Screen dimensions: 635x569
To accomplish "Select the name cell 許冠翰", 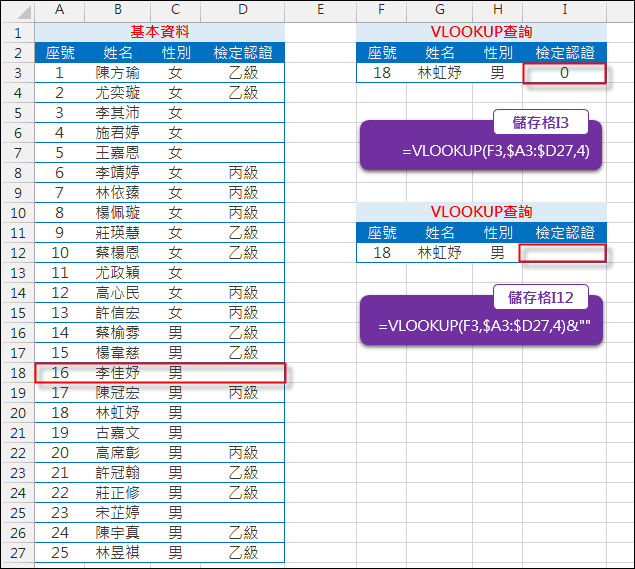I will point(117,473).
